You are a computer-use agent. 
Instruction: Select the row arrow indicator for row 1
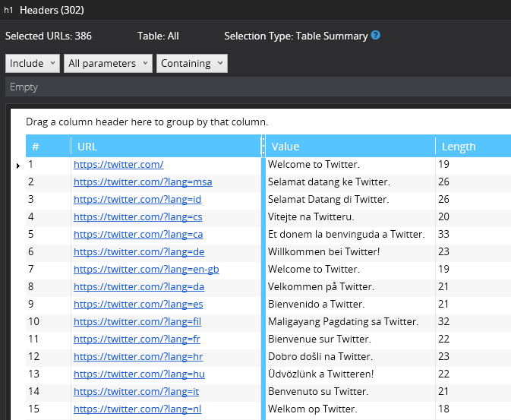(x=17, y=165)
